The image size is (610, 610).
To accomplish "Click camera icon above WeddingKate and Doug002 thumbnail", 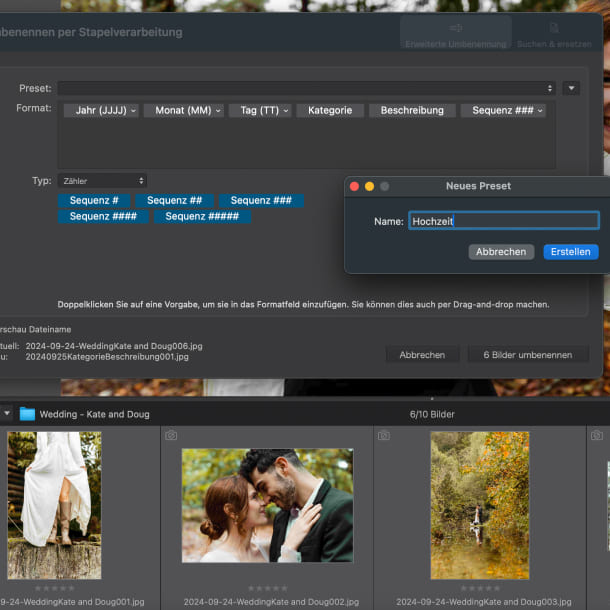I will point(171,436).
